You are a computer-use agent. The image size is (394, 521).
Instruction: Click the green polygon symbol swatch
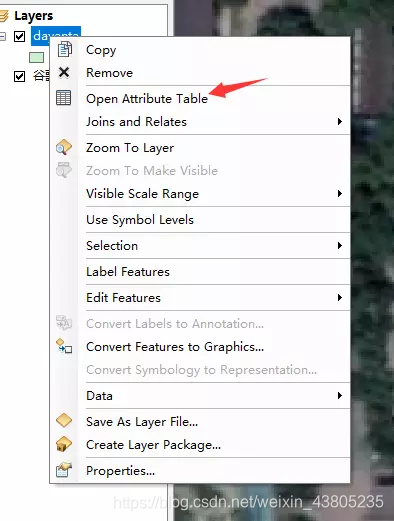coord(36,57)
